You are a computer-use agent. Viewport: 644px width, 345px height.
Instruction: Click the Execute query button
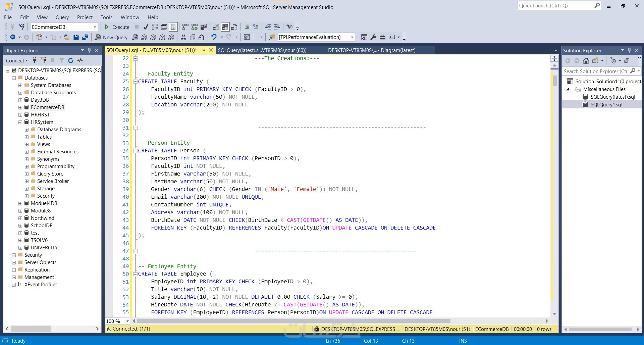[117, 27]
